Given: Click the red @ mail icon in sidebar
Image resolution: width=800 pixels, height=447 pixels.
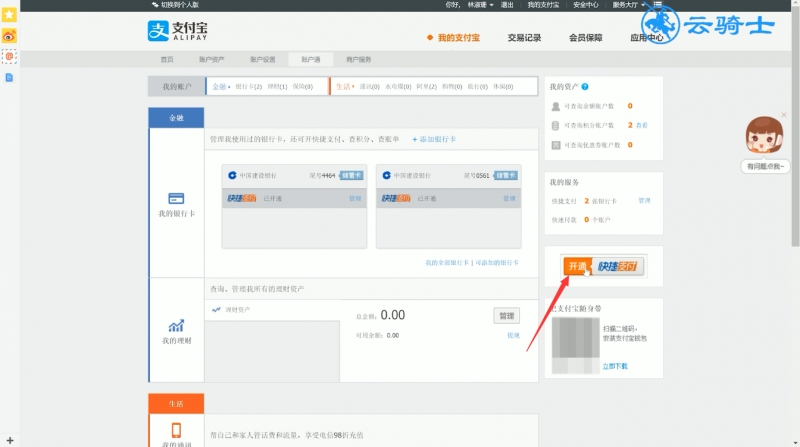Looking at the screenshot, I should pos(9,56).
